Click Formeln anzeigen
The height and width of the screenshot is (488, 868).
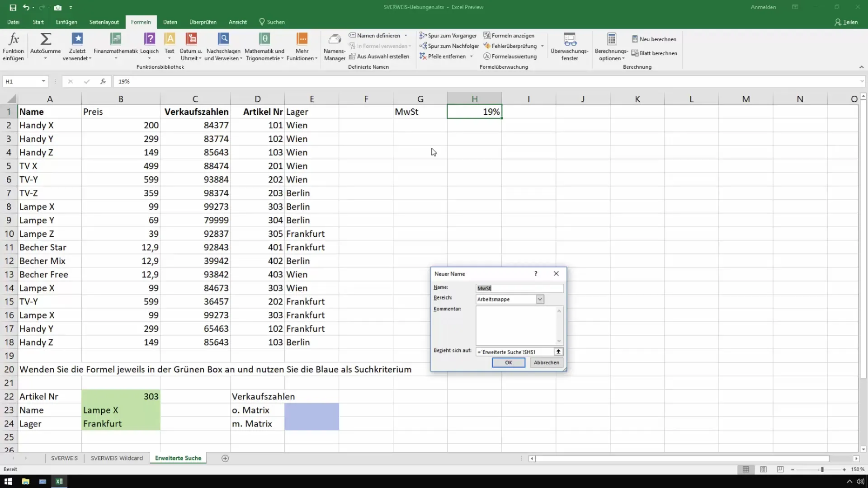[x=509, y=36]
